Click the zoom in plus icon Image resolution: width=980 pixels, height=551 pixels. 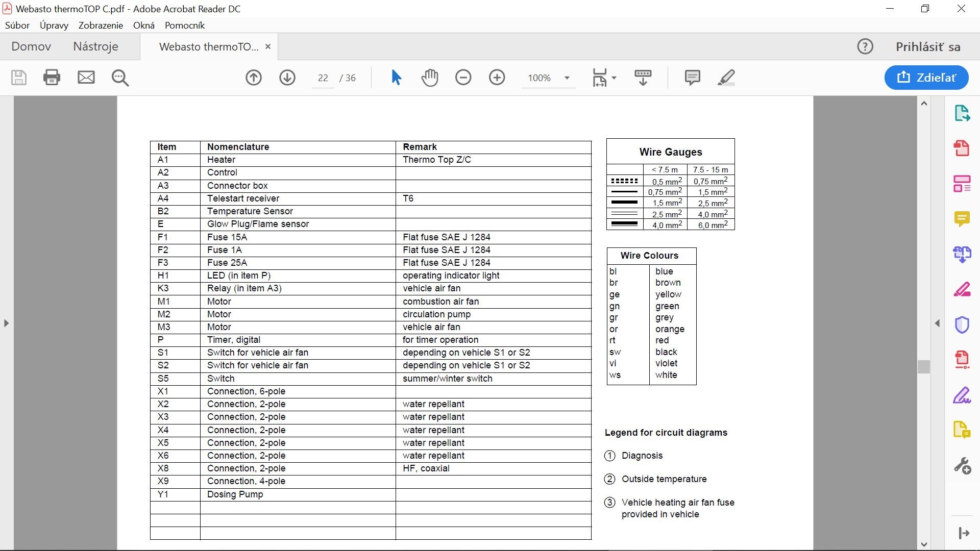click(x=497, y=78)
